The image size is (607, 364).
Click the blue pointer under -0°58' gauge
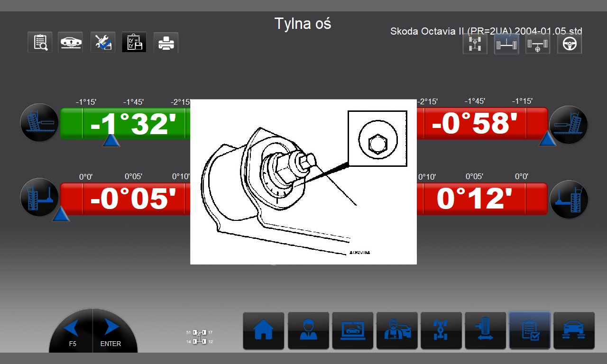548,139
